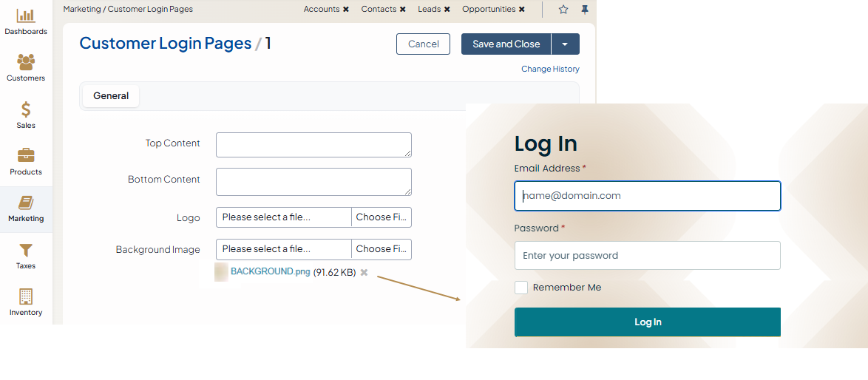
Task: Close the Contacts shortcut tab
Action: [x=402, y=10]
